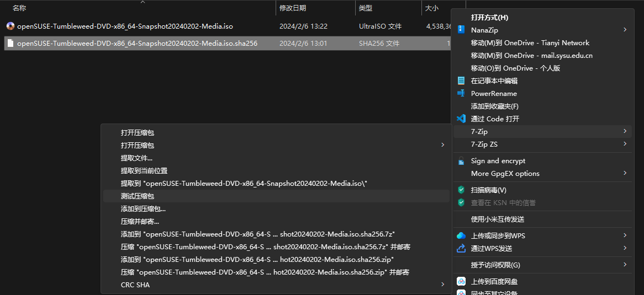Open the 授予访问权限(G) submenu arrow
Viewport: 644px width, 295px height.
625,265
